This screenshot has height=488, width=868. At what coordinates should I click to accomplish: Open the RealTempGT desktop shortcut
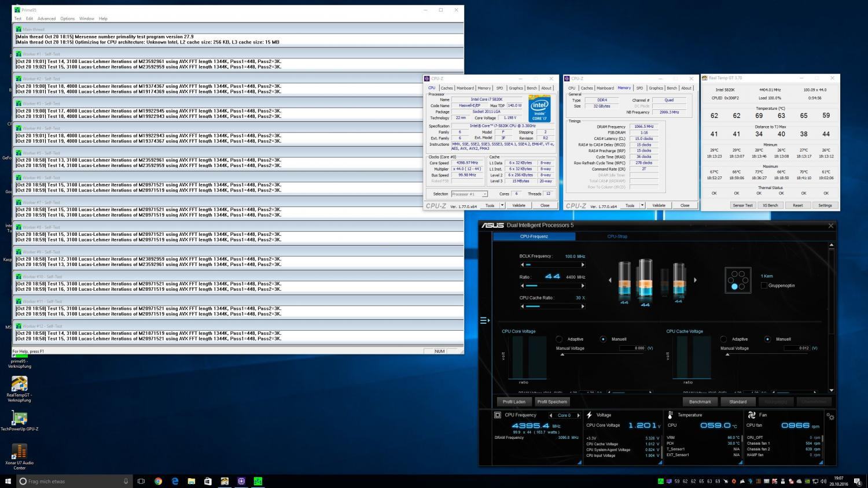pos(19,389)
